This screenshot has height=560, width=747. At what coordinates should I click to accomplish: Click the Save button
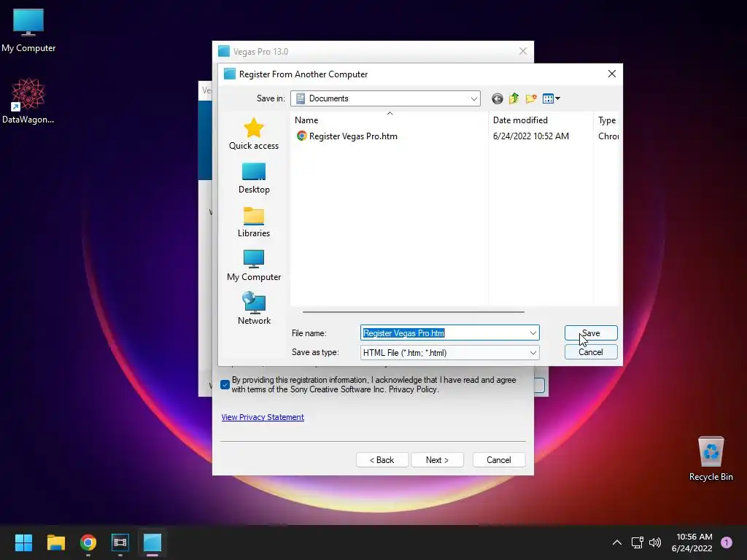coord(591,332)
